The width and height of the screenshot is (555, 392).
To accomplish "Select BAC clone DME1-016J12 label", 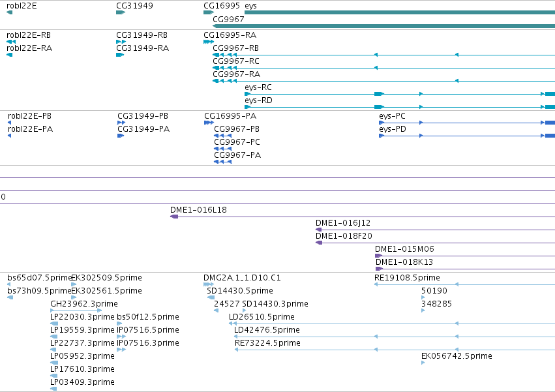I will coord(343,223).
